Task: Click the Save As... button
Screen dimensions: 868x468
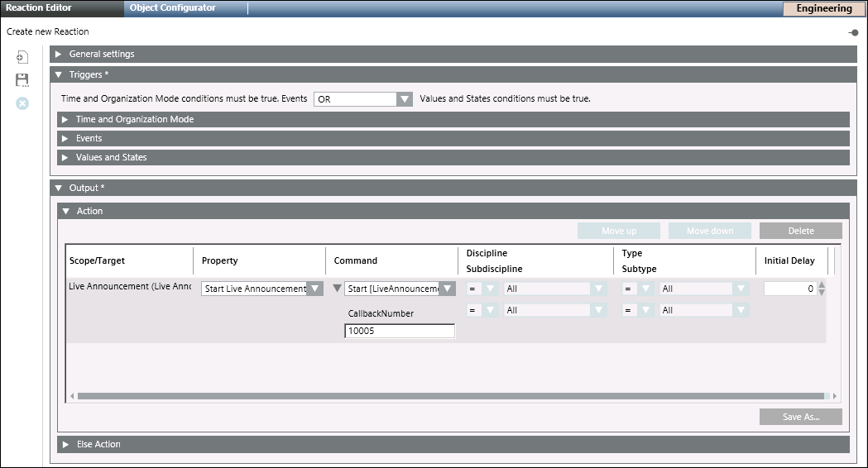Action: pos(800,417)
